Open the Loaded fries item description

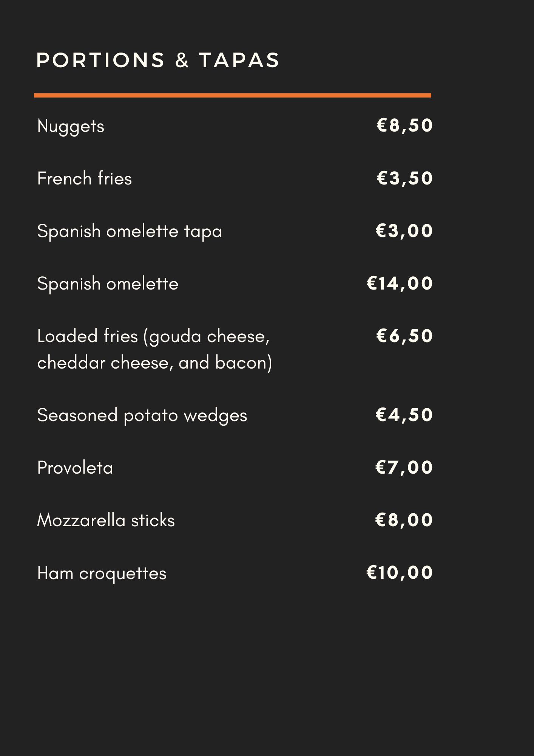pyautogui.click(x=155, y=350)
